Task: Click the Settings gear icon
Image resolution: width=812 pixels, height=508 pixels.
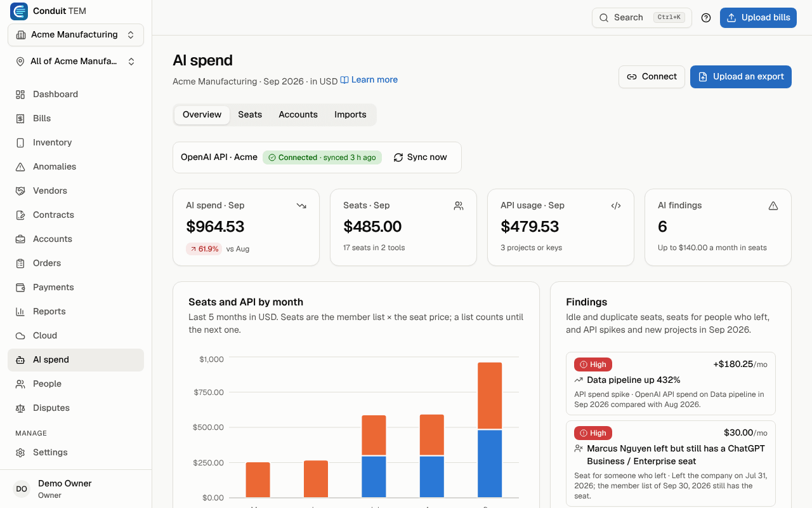Action: pyautogui.click(x=20, y=452)
